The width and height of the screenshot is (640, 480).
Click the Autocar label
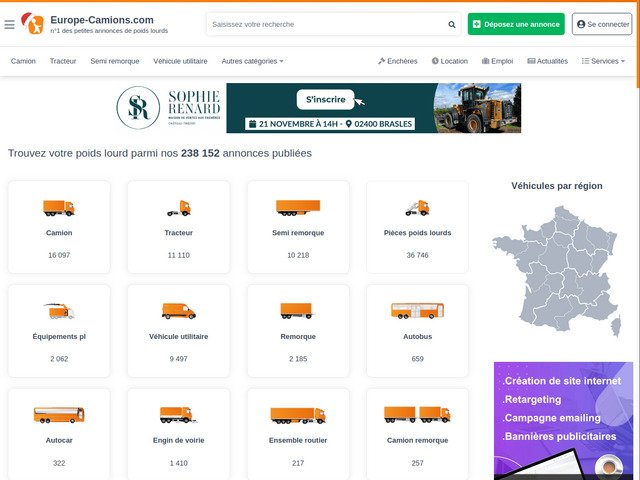(x=59, y=440)
